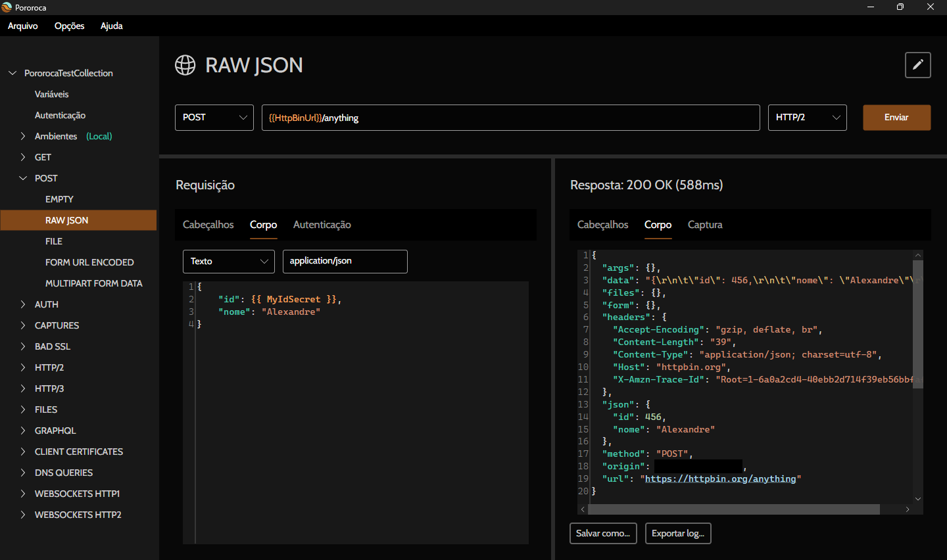Open the POST method dropdown
The width and height of the screenshot is (947, 560).
[214, 118]
